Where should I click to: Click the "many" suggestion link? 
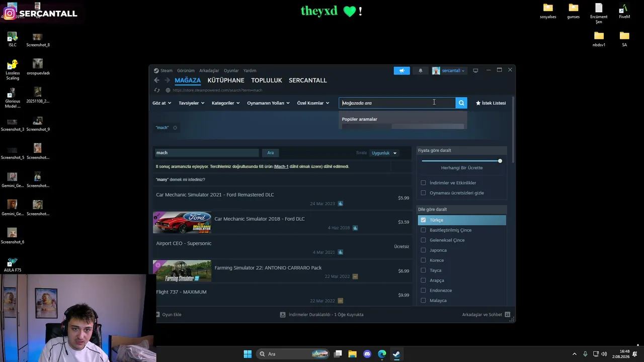tap(162, 179)
